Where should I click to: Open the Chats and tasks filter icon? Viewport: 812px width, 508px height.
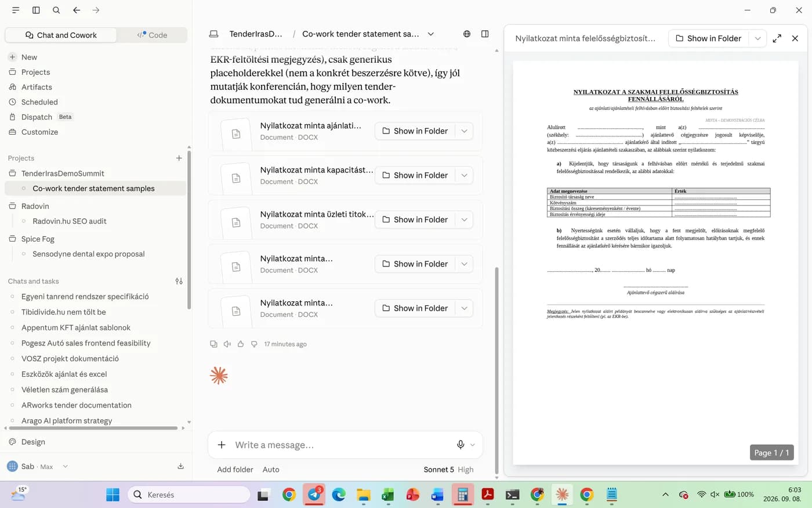click(x=179, y=281)
